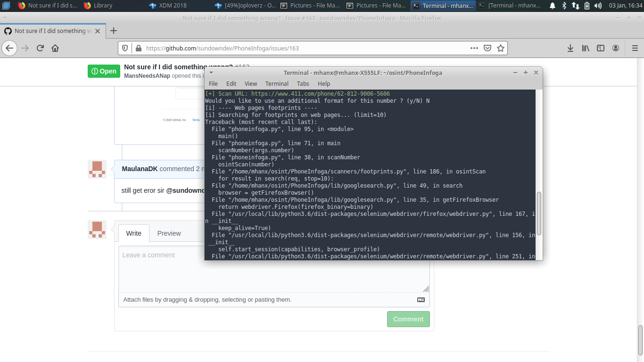Open the Firefox hamburger menu
This screenshot has width=644, height=362.
click(635, 48)
